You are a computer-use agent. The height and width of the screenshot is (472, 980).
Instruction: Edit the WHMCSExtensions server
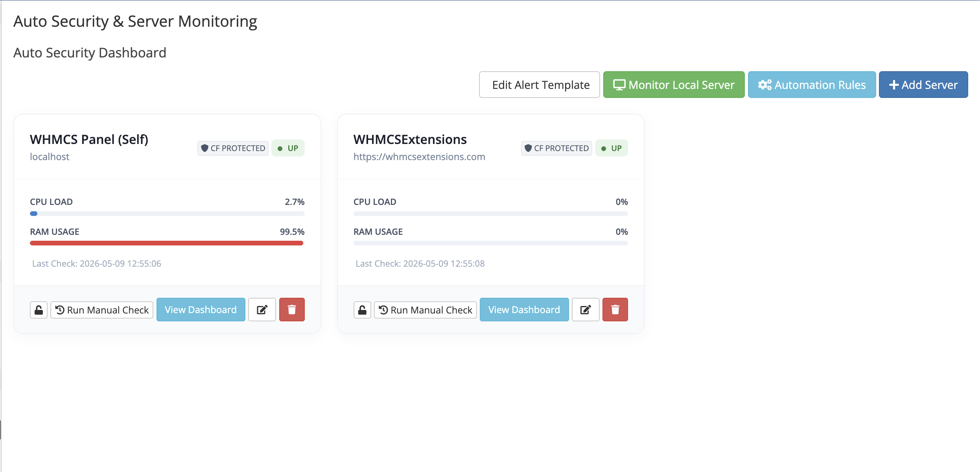(x=586, y=310)
